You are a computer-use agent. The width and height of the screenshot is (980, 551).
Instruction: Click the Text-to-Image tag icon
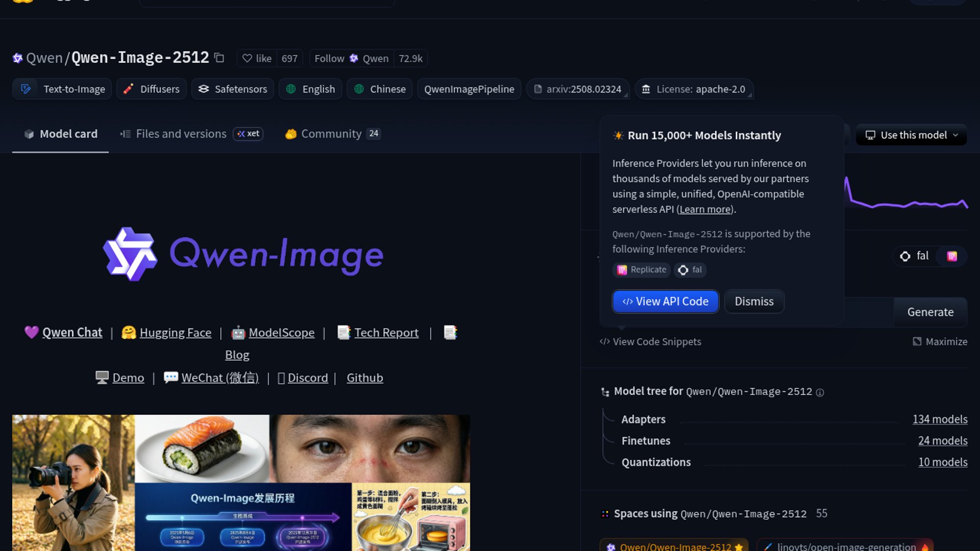(x=26, y=89)
